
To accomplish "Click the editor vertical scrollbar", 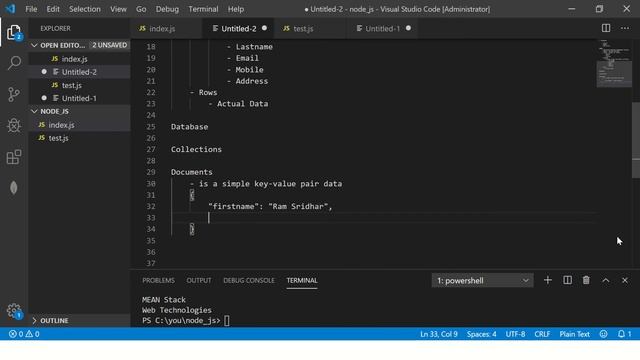I will pyautogui.click(x=636, y=140).
